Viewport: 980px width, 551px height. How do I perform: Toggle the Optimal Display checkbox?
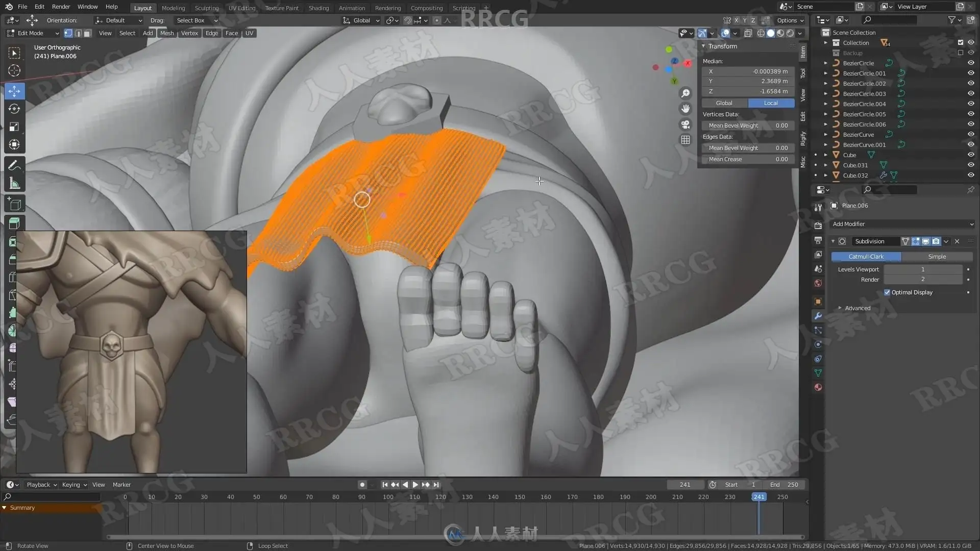pyautogui.click(x=887, y=292)
